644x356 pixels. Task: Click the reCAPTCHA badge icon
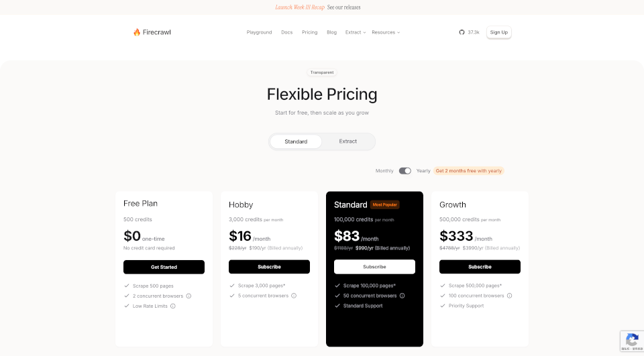pyautogui.click(x=632, y=341)
